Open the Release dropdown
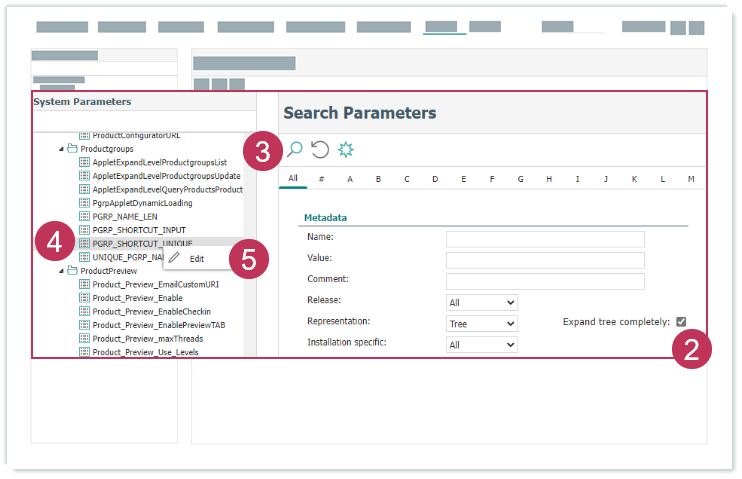The image size is (742, 479). [x=482, y=302]
